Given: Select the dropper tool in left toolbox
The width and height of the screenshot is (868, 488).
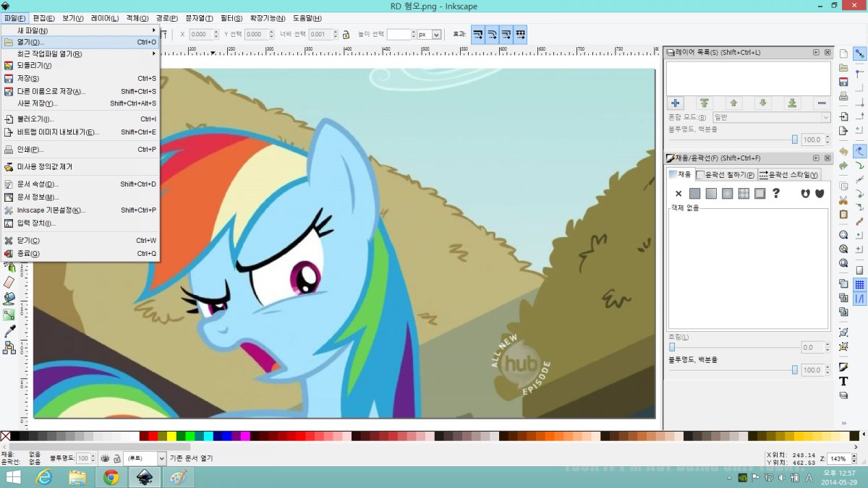Looking at the screenshot, I should point(9,331).
